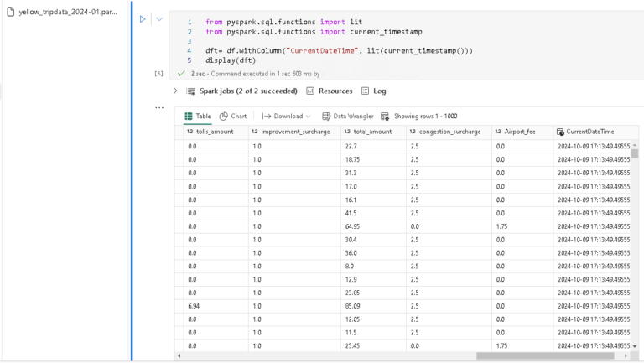The image size is (644, 363).
Task: Launch Data Wrangler
Action: (x=348, y=117)
